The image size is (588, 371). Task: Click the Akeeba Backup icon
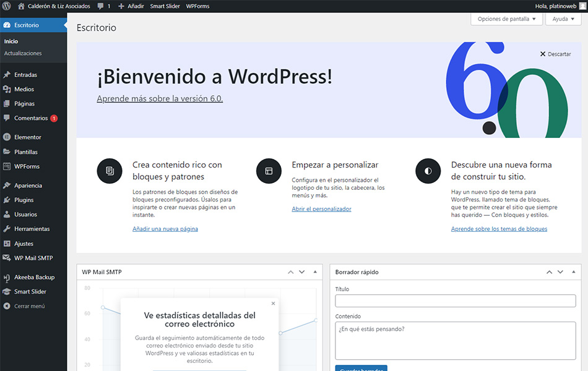coord(7,277)
